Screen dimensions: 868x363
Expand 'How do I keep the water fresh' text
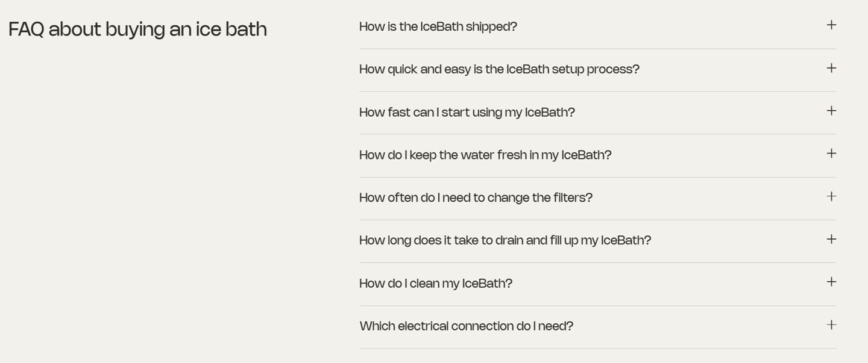pos(485,155)
